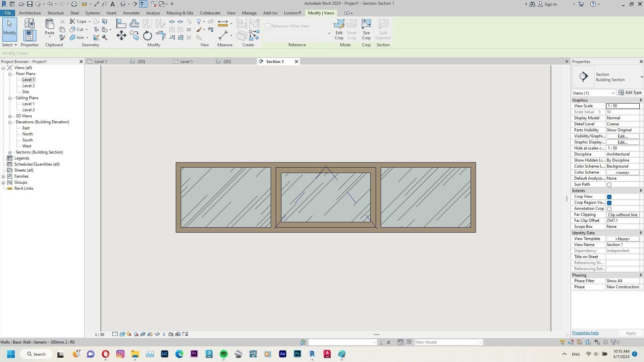Switch to the Architecture ribbon tab
Viewport: 644px width, 362px height.
(x=30, y=13)
